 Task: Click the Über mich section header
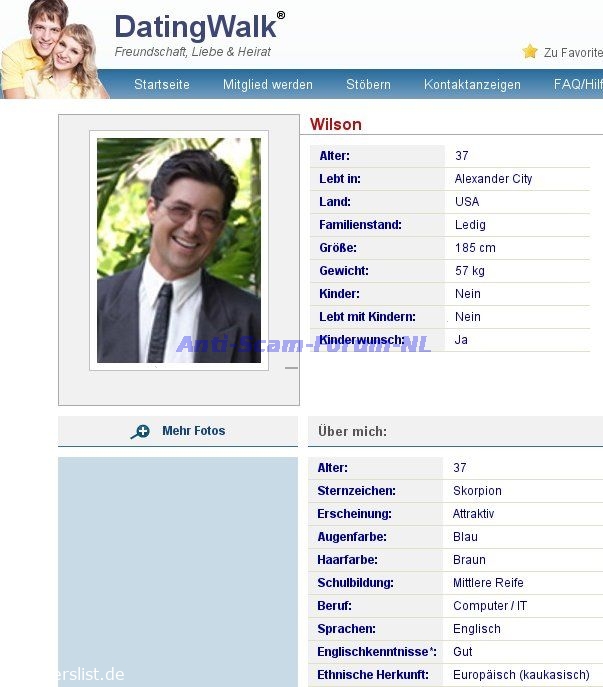[352, 432]
